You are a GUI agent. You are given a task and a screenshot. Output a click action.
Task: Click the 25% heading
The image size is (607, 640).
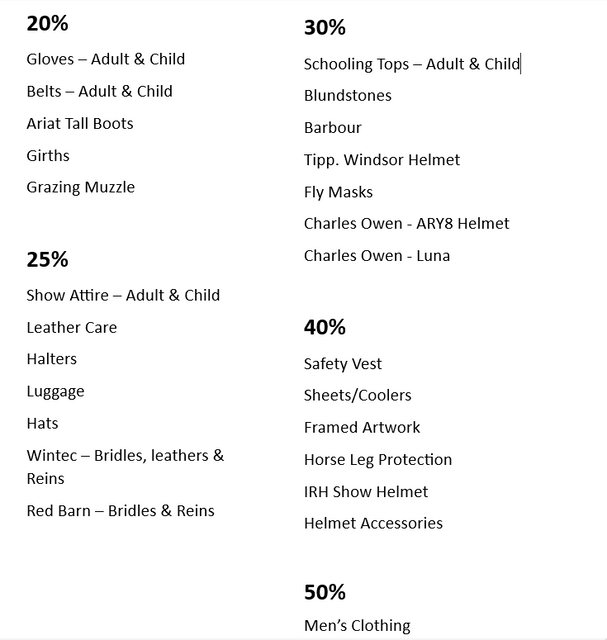(47, 260)
